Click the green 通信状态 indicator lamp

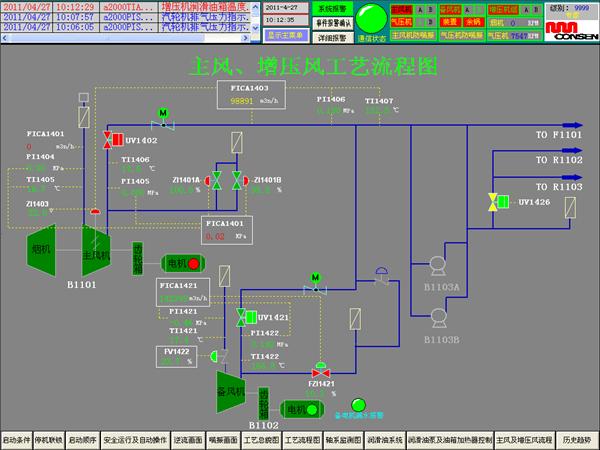coord(372,18)
